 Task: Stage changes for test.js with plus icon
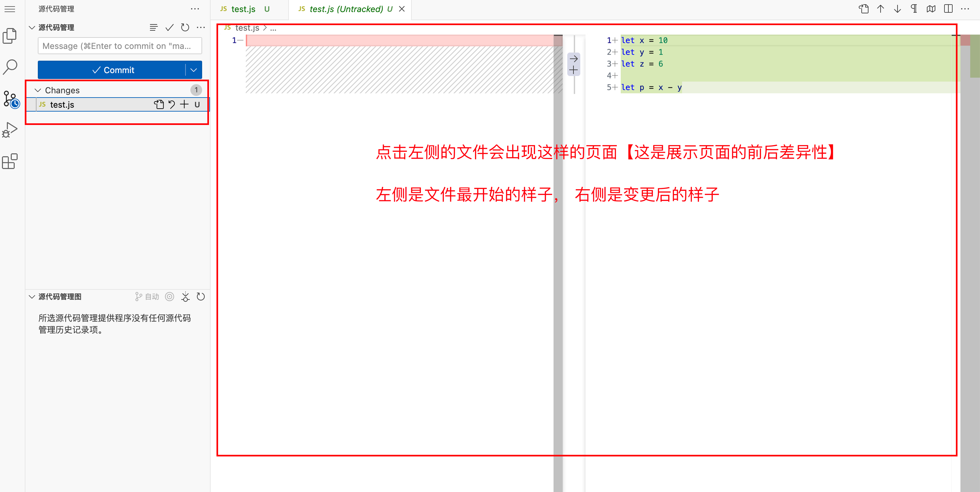184,104
